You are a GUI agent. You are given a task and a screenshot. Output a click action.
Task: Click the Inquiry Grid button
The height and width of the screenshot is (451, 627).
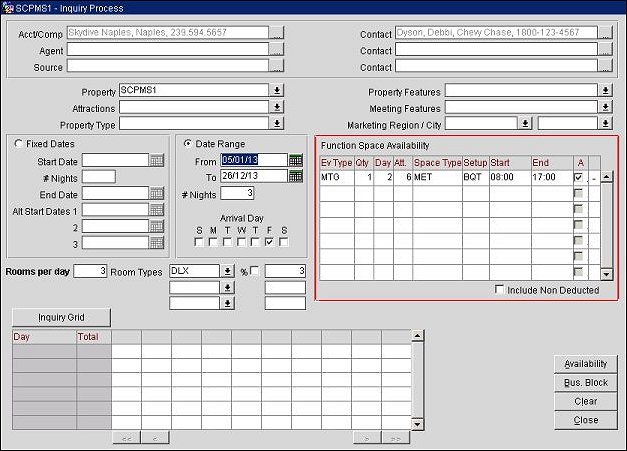click(x=61, y=317)
